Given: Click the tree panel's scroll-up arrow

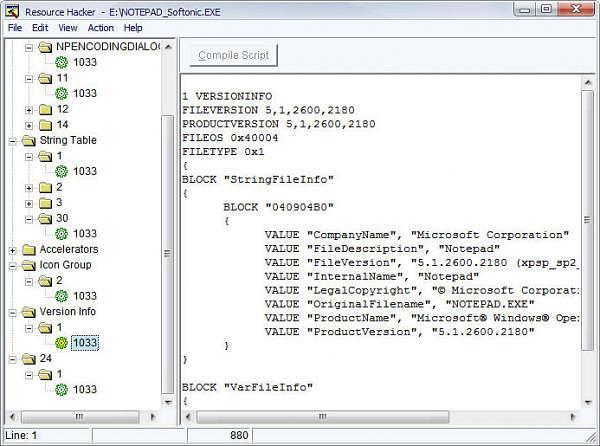Looking at the screenshot, I should coord(168,47).
